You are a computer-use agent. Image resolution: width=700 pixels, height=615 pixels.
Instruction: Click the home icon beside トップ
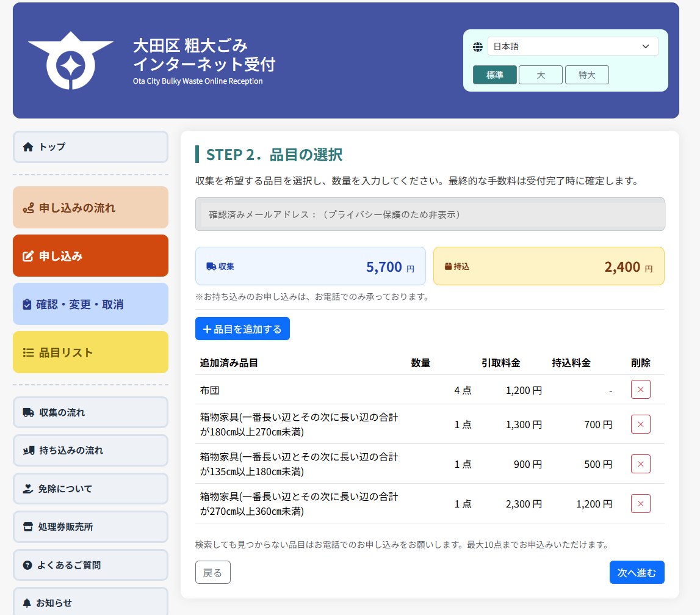(28, 147)
